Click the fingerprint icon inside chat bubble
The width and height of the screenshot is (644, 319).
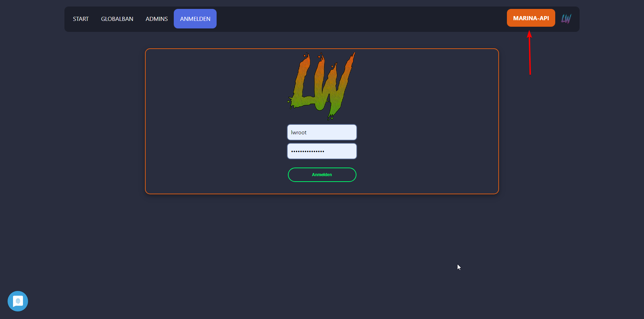pyautogui.click(x=18, y=301)
